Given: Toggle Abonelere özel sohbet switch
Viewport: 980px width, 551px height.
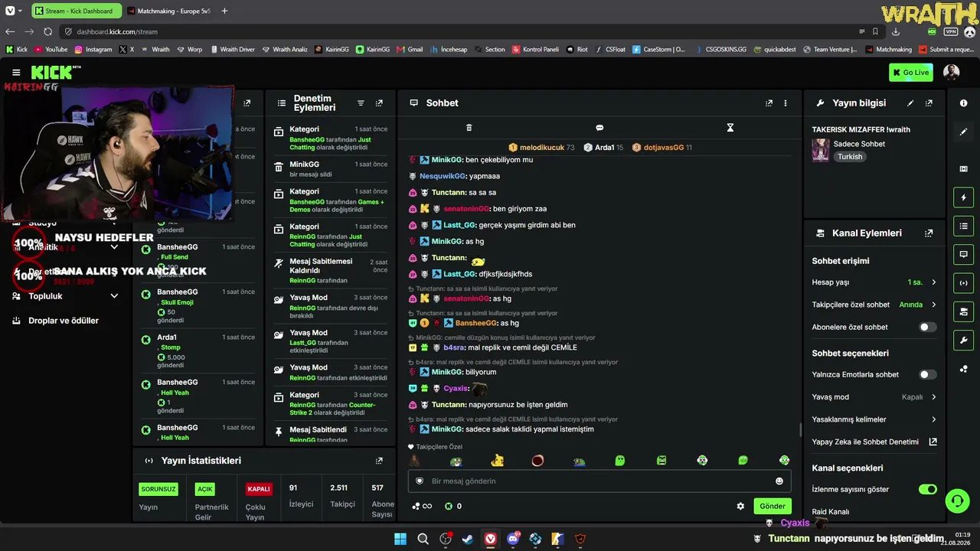Looking at the screenshot, I should [x=927, y=327].
